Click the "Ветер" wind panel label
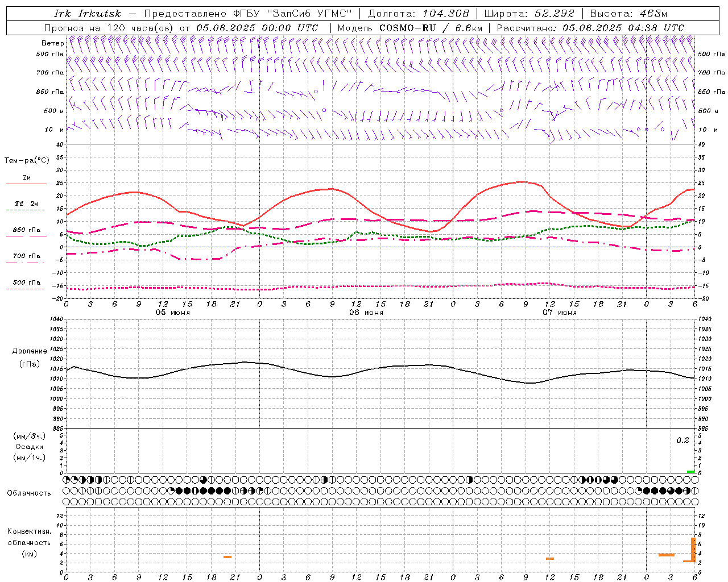 point(52,43)
